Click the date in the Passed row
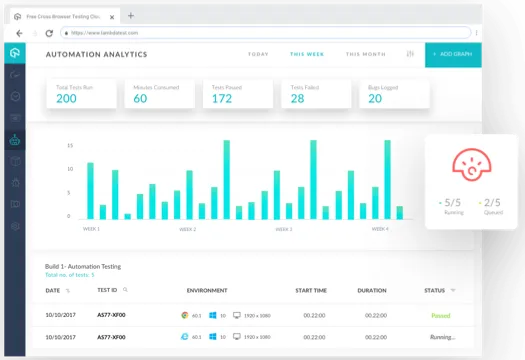Screen dimensions: 525x360 [x=61, y=315]
